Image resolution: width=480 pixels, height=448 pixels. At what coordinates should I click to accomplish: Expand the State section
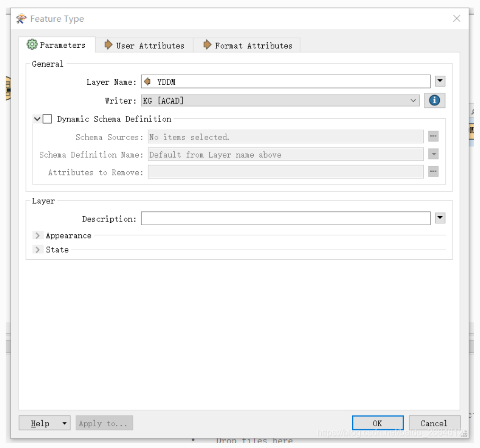click(37, 250)
